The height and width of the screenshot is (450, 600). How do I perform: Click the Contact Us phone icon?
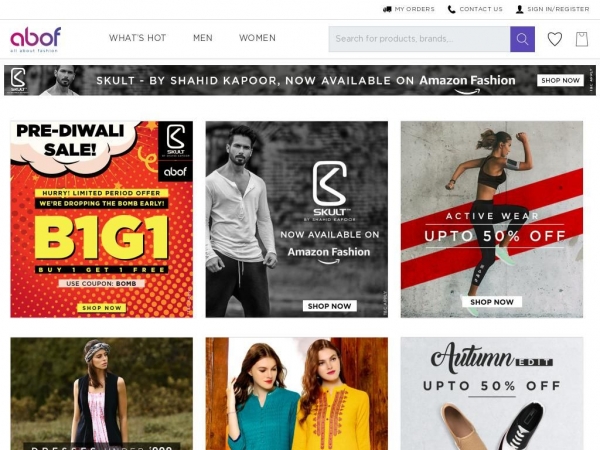pyautogui.click(x=452, y=9)
